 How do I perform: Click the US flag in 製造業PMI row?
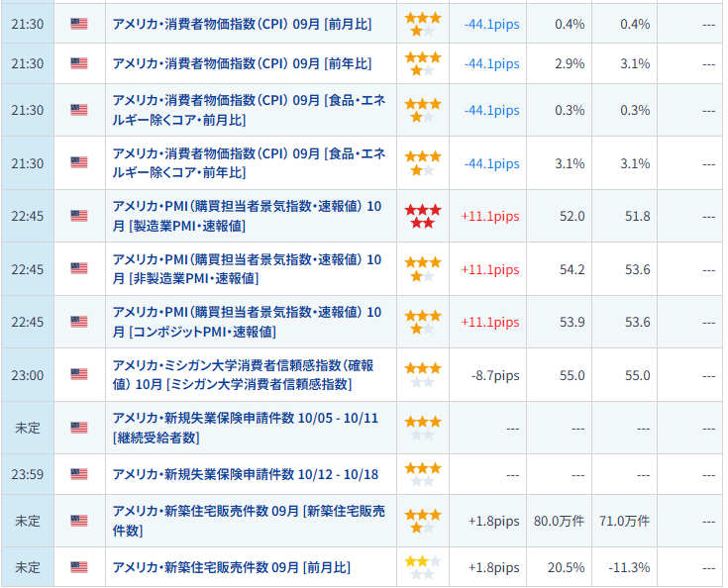click(79, 216)
